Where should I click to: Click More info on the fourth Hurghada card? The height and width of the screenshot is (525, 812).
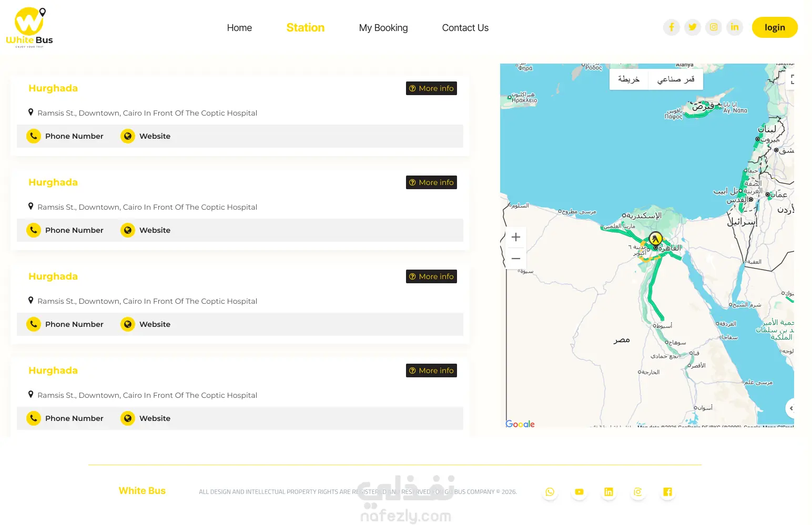(x=431, y=370)
